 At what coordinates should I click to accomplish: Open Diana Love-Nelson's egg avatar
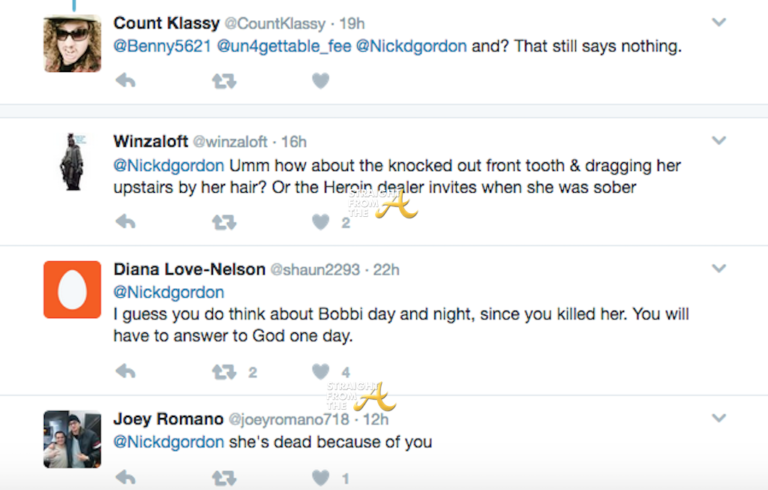pyautogui.click(x=72, y=290)
